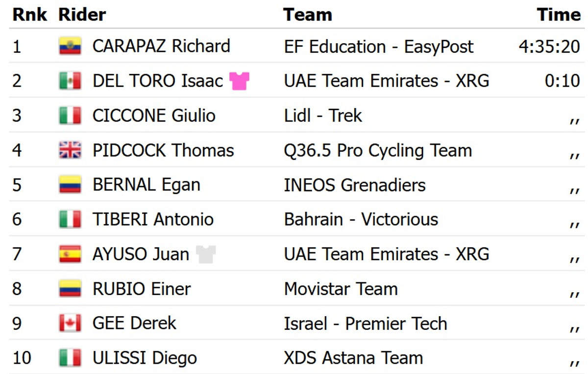Open rider CARAPAZ Richard's profile

click(161, 46)
